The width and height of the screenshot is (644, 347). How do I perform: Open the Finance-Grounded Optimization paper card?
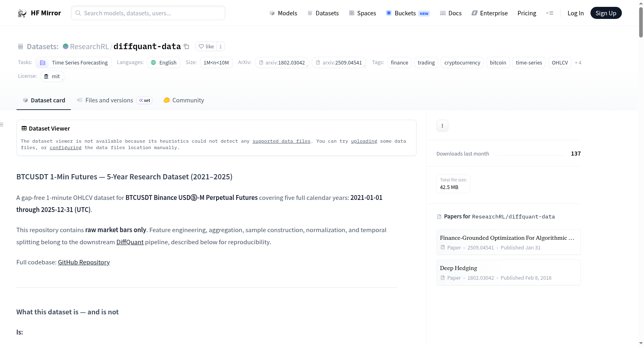[508, 242]
